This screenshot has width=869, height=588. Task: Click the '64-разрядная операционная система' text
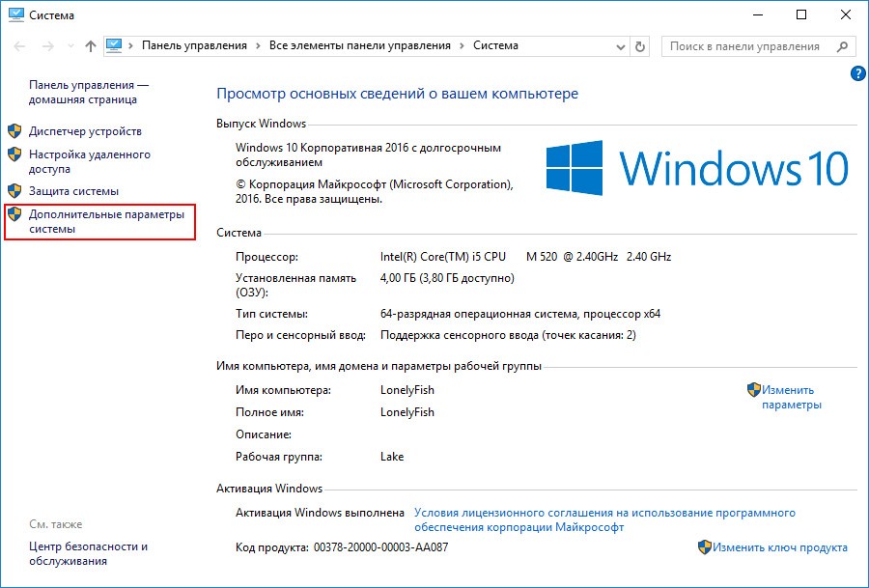click(478, 314)
